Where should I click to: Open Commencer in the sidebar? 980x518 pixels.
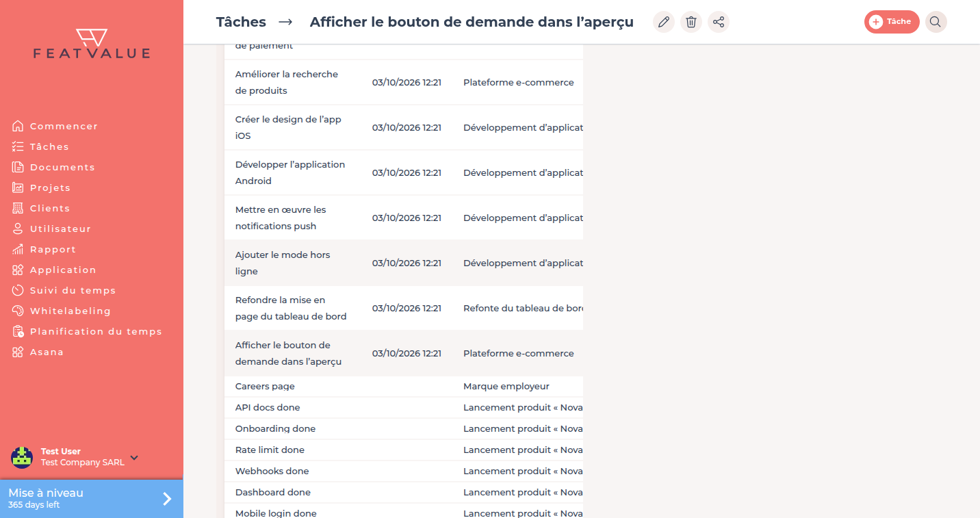click(64, 126)
